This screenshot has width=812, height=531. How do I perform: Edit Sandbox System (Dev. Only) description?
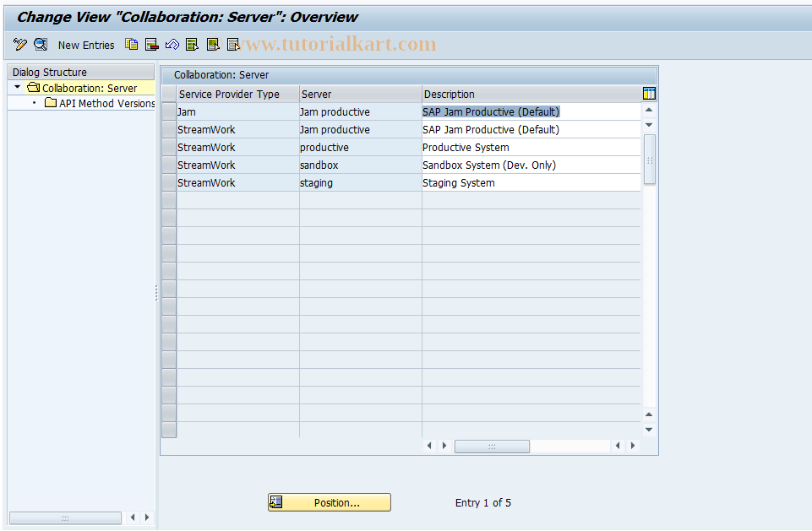(x=531, y=165)
